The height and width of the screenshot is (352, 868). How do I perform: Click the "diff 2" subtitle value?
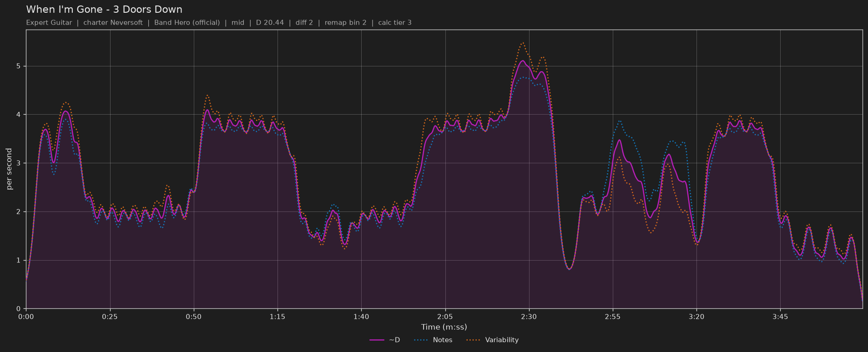304,23
